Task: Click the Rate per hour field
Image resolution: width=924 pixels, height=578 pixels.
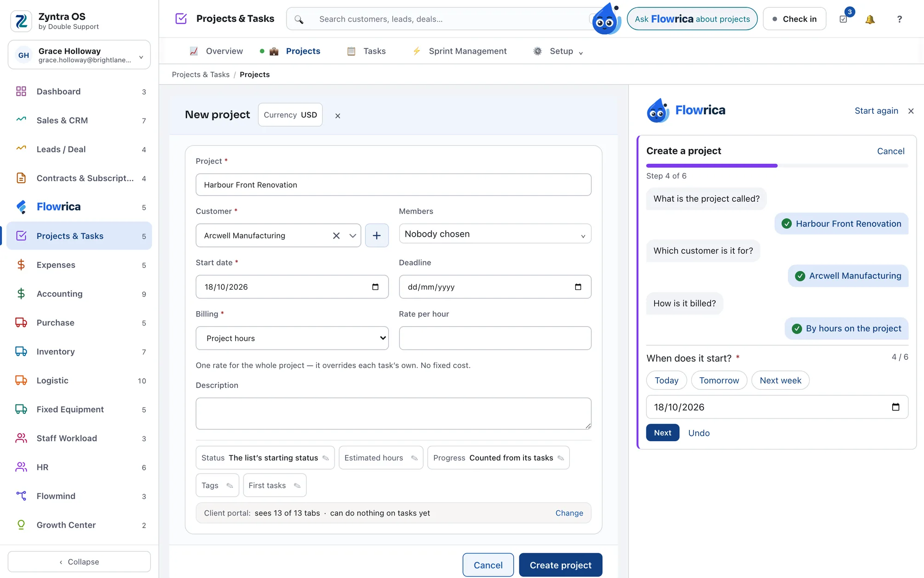Action: pos(495,338)
